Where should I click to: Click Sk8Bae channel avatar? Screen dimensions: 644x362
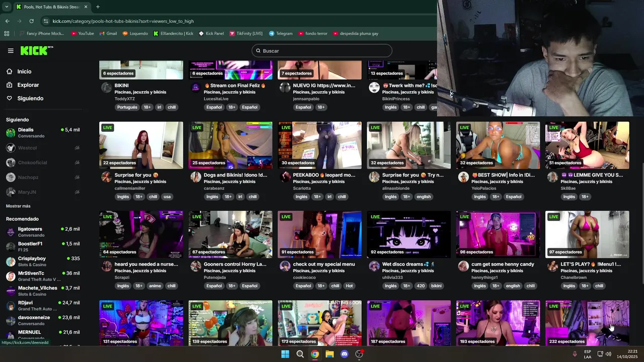coord(552,177)
